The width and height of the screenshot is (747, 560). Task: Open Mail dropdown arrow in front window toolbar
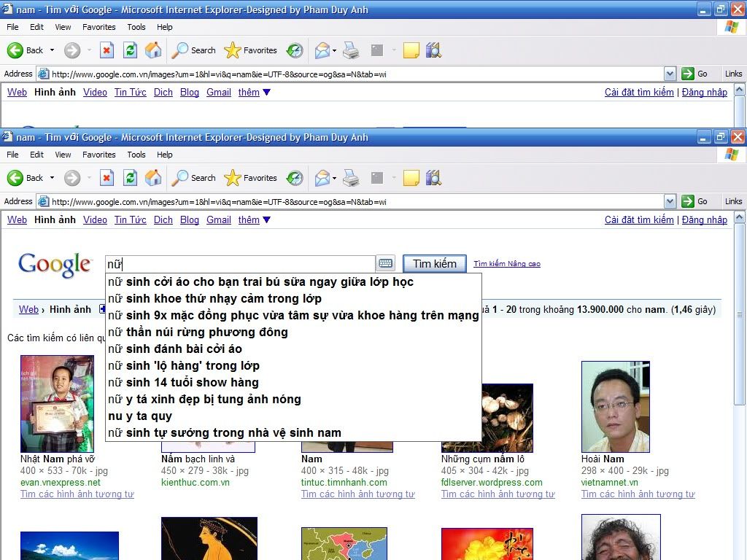[x=334, y=178]
